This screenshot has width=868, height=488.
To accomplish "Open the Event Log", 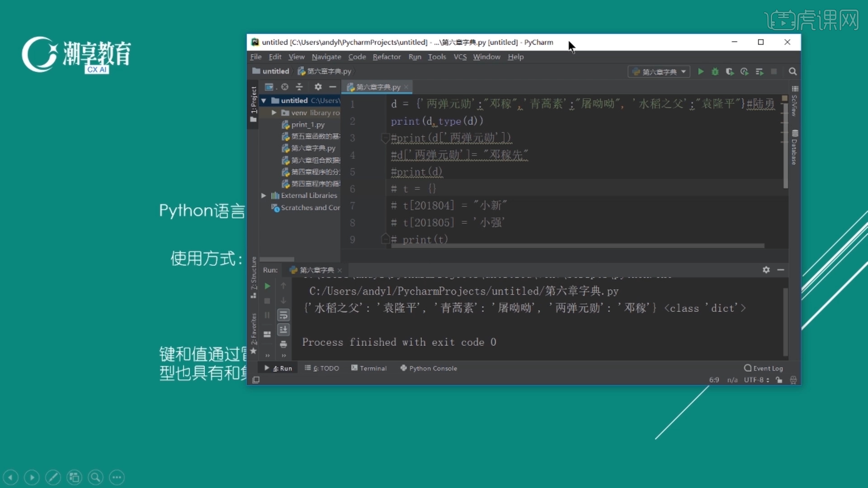I will (764, 368).
